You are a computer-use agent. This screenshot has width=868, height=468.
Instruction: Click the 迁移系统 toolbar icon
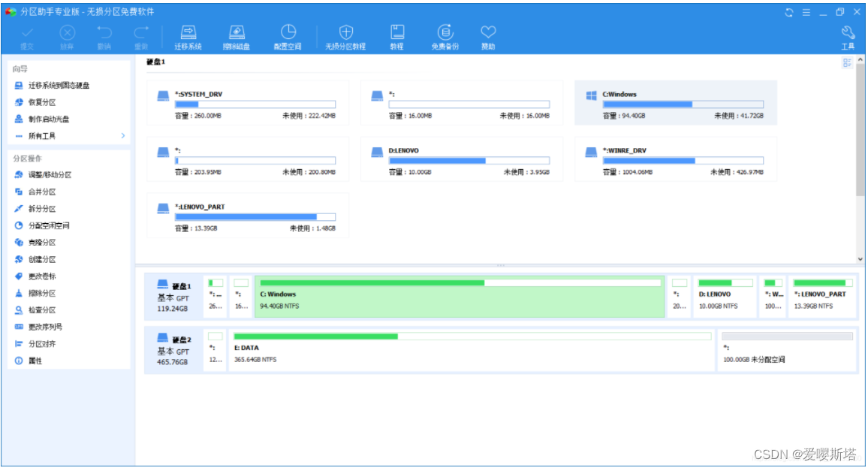click(x=188, y=38)
